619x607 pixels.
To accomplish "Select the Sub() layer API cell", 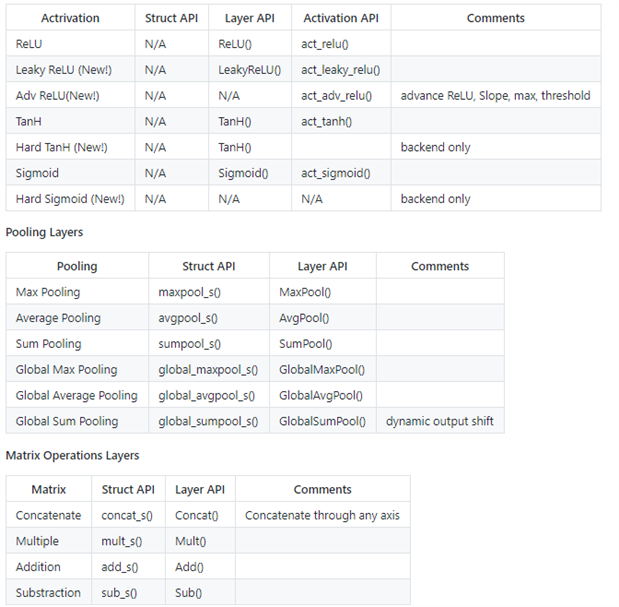I will [188, 593].
